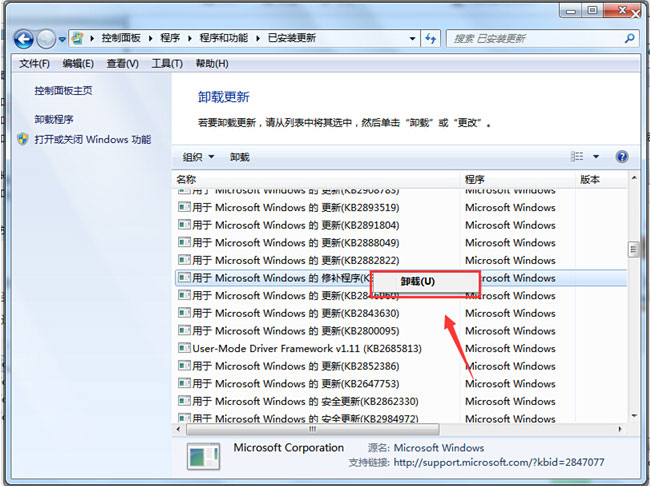Open the 编辑(E) menu
The width and height of the screenshot is (650, 486).
78,63
